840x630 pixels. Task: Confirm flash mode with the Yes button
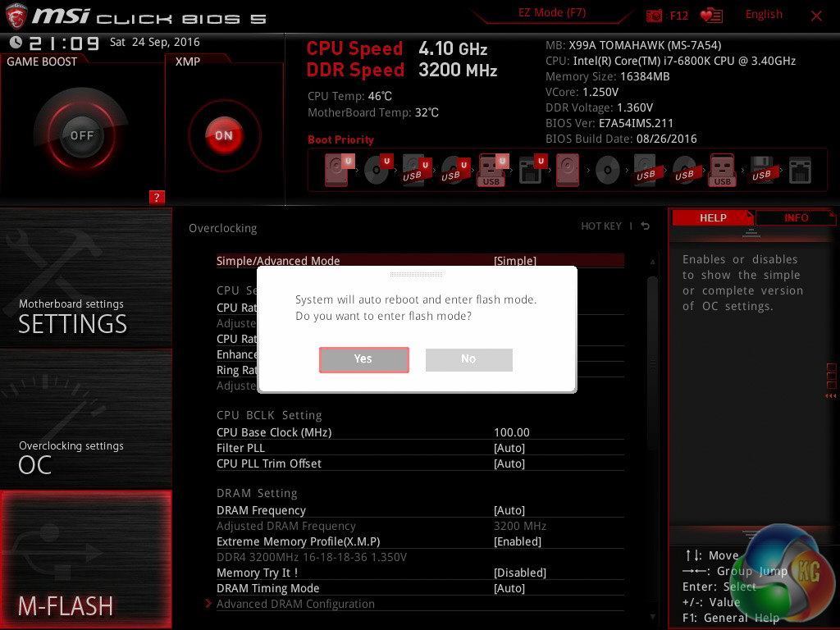pyautogui.click(x=363, y=359)
